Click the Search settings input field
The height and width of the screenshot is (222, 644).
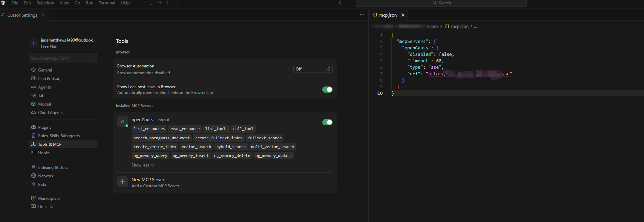pos(63,58)
